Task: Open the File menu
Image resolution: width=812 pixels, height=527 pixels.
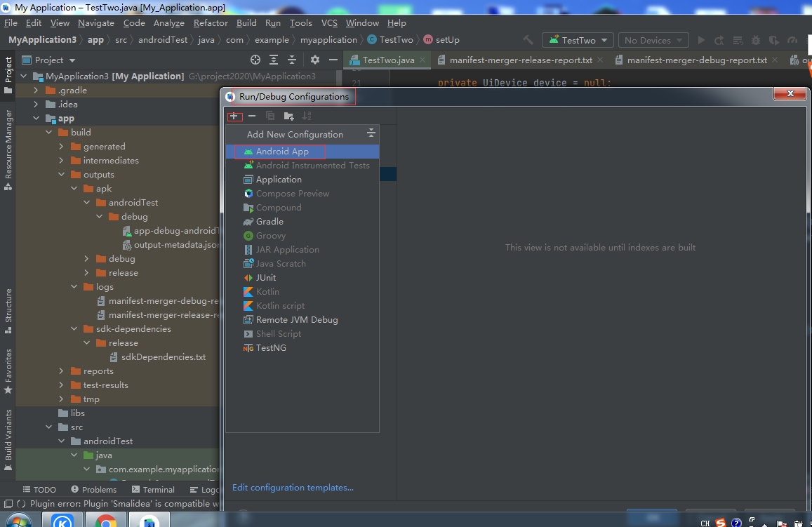Action: (x=11, y=22)
